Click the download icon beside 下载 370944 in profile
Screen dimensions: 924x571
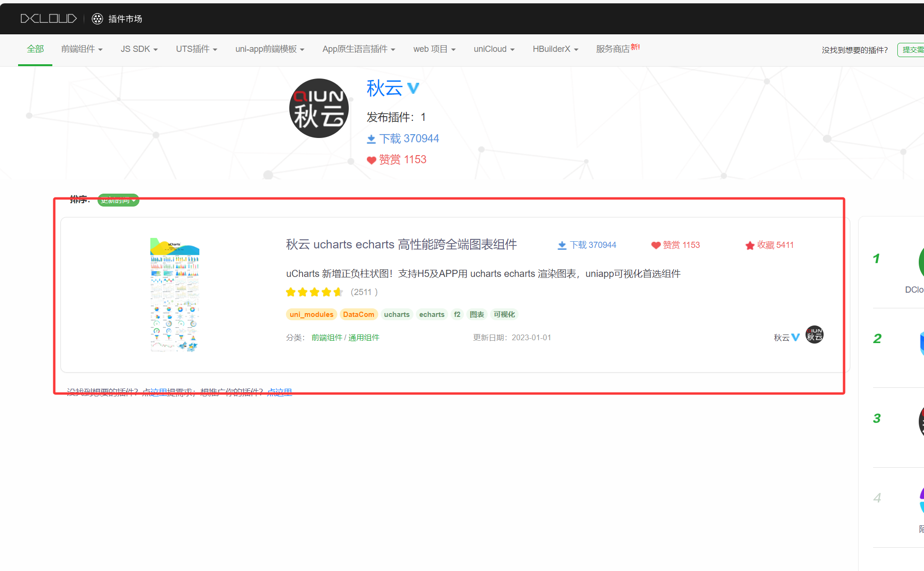click(372, 139)
